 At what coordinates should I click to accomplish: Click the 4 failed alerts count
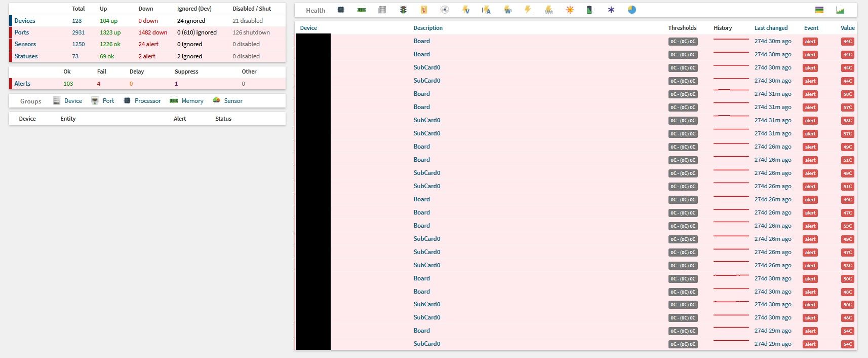99,84
